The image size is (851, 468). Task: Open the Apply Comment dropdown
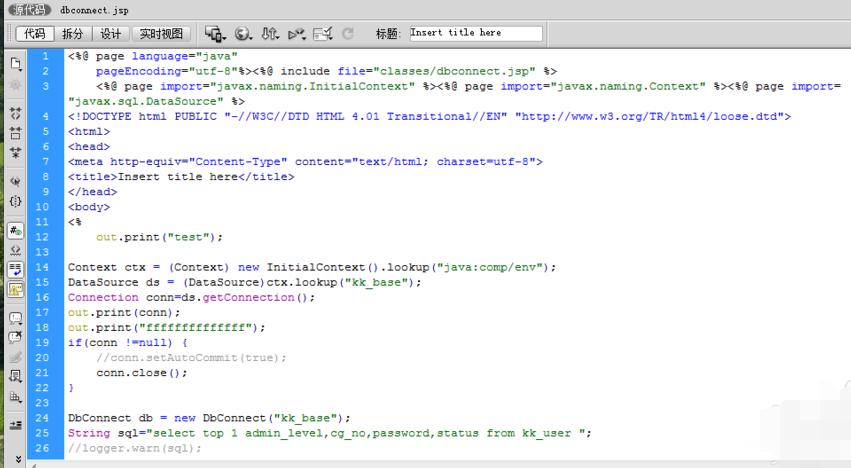15,318
